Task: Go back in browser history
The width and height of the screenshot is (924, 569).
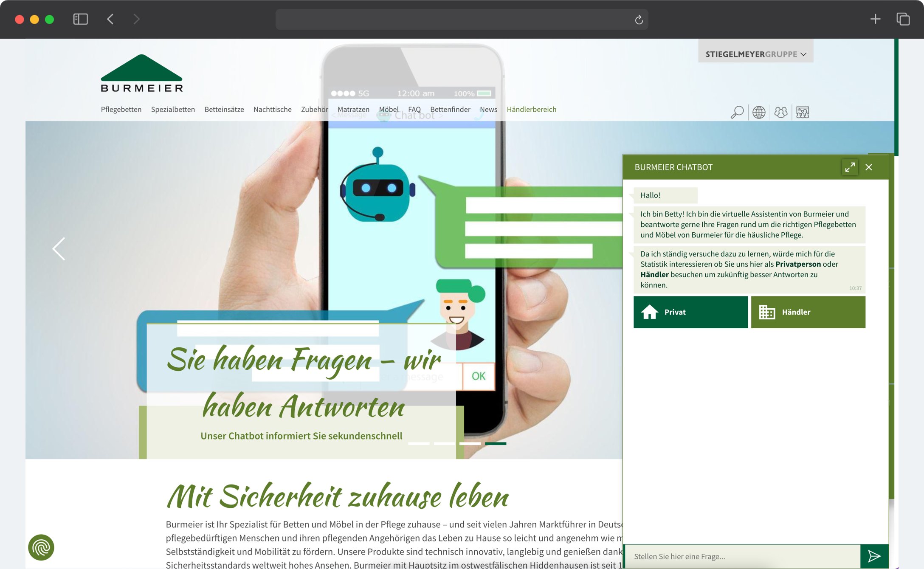Action: tap(110, 19)
